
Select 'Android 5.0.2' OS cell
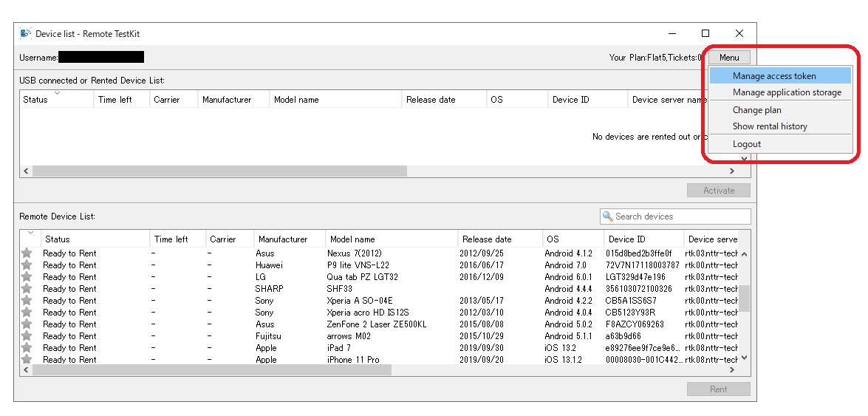pos(569,324)
